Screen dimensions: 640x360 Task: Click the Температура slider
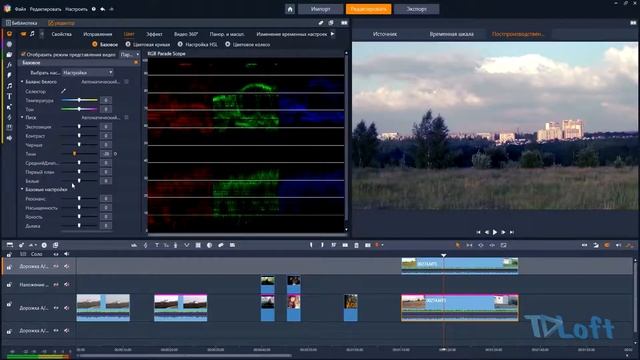tap(79, 100)
